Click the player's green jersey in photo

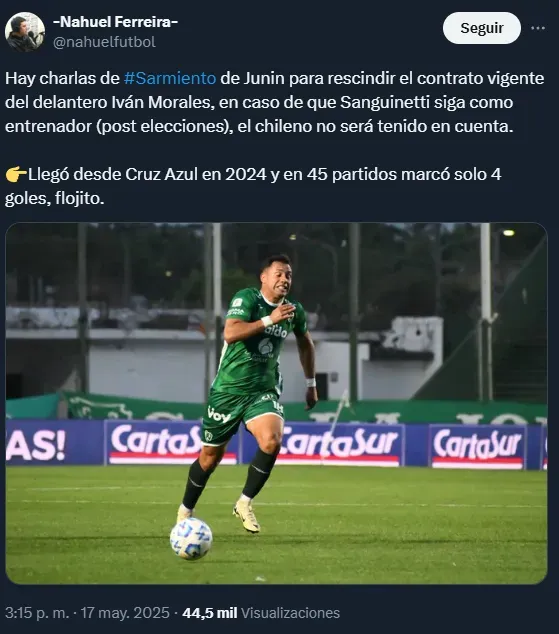point(256,343)
